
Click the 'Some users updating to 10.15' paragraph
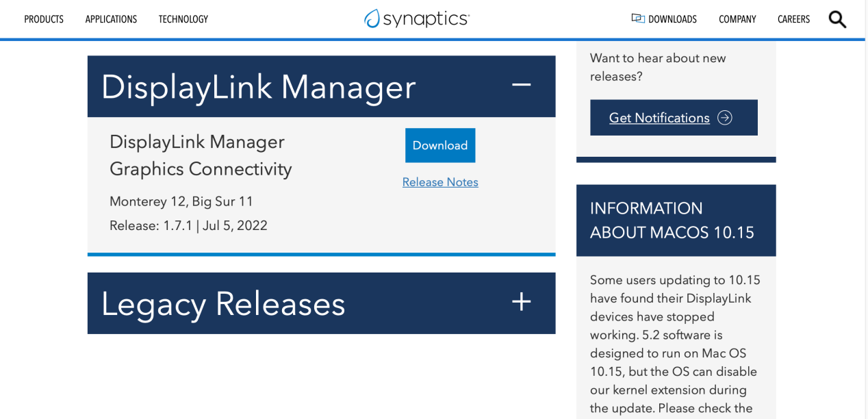coord(675,344)
